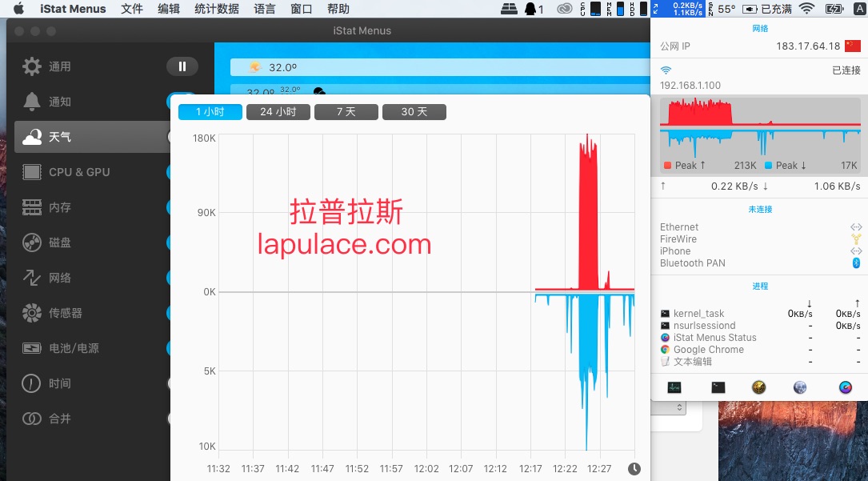Select the Bluetooth PAN interface row
Viewport: 868px width, 481px height.
(x=760, y=263)
